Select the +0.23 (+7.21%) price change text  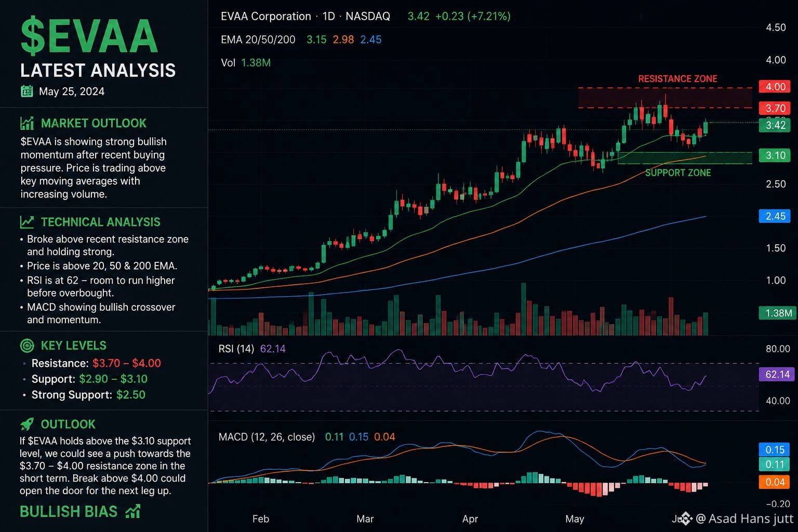pyautogui.click(x=473, y=16)
